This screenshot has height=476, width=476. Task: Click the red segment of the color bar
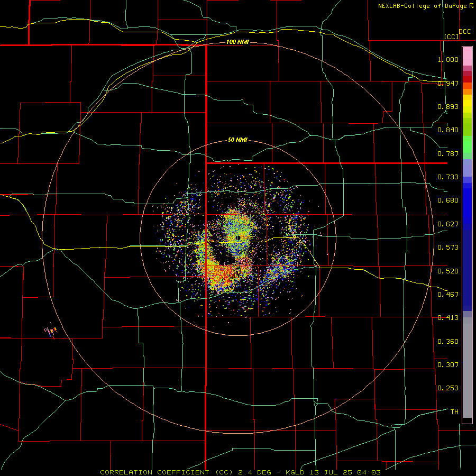(467, 79)
